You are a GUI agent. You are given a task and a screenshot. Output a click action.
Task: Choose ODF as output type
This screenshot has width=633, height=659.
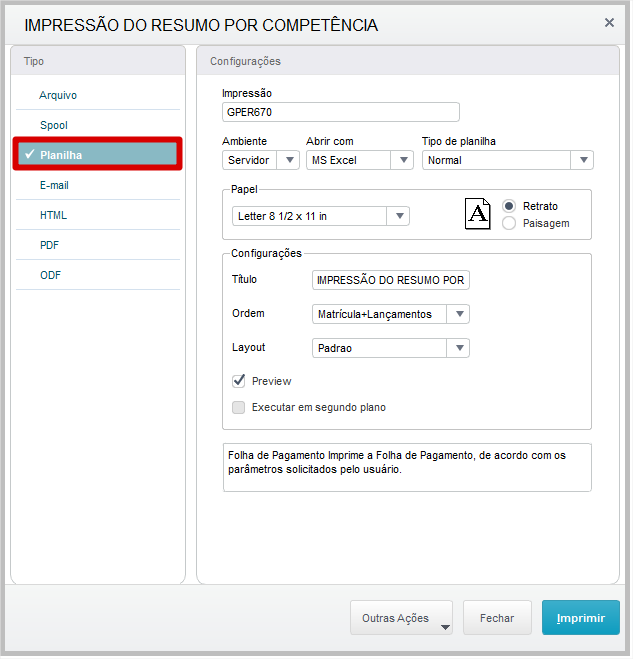pyautogui.click(x=98, y=275)
